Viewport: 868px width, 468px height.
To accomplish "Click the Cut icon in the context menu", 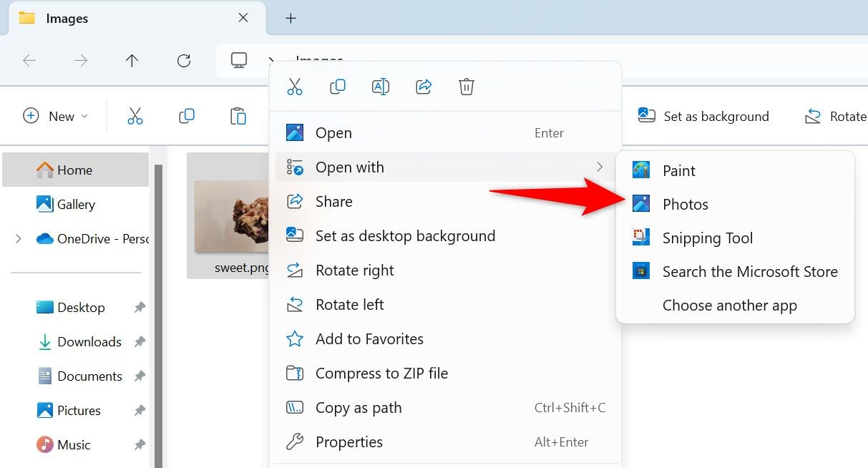I will (x=295, y=87).
